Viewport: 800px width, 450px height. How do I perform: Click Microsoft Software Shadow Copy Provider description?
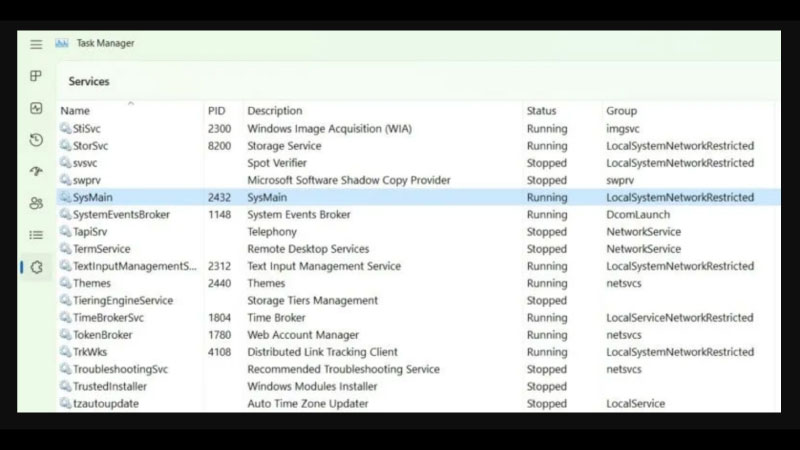click(x=349, y=180)
